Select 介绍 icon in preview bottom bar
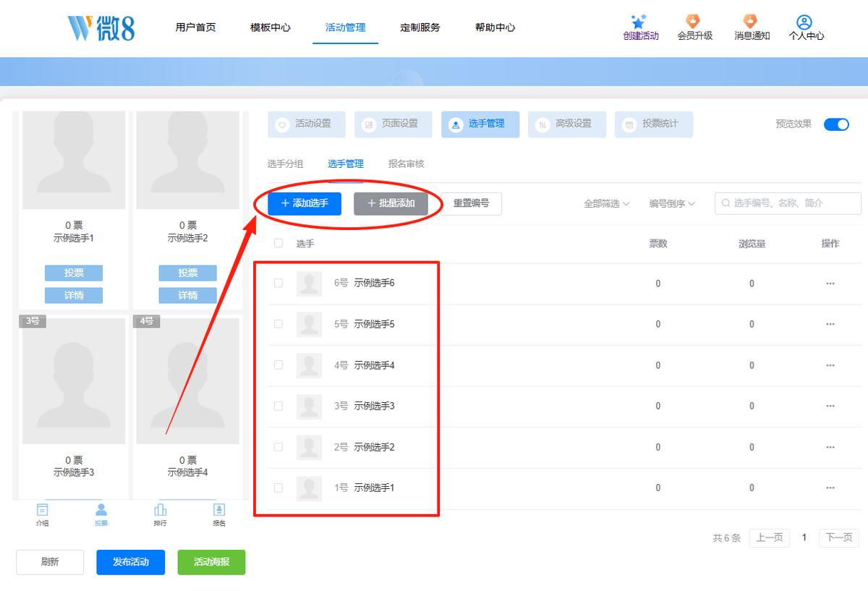 point(43,510)
